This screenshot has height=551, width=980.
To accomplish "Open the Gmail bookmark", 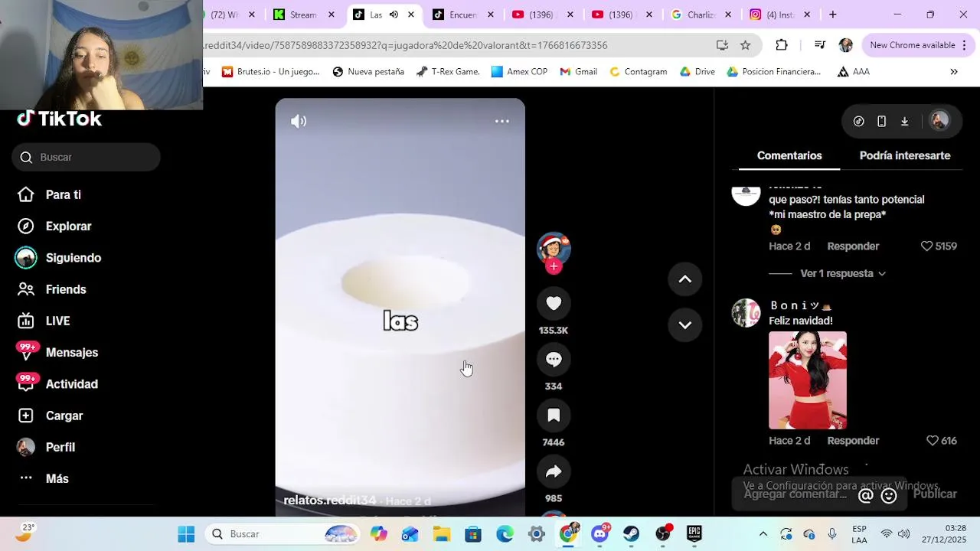I will (578, 72).
